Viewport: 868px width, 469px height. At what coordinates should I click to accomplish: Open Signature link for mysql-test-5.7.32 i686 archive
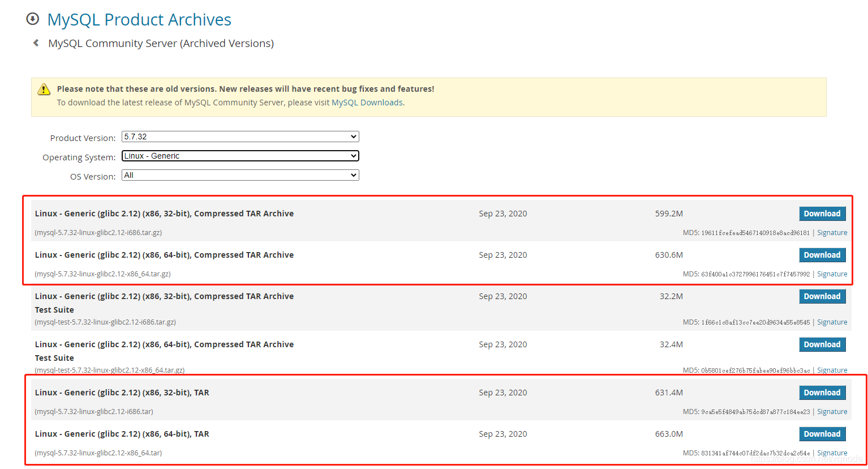(x=832, y=322)
